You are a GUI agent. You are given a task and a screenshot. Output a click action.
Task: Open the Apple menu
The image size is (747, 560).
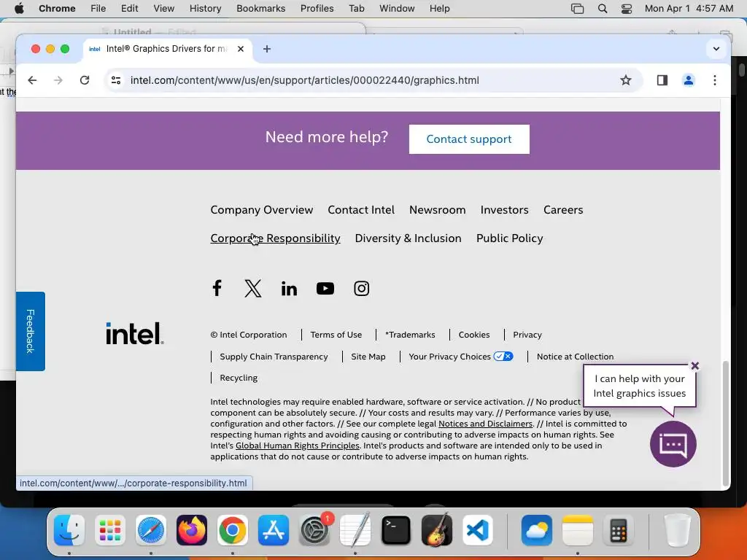(19, 8)
